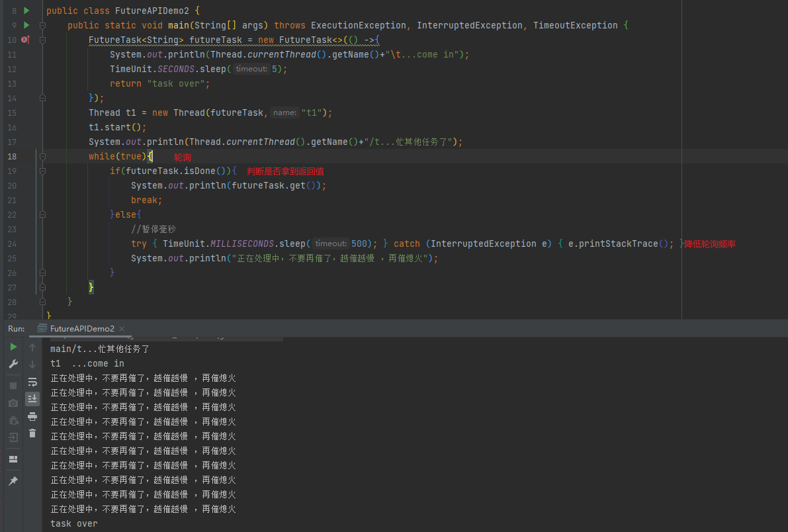Collapse the lambda block at line 10
Screen dimensions: 788x532
pos(41,40)
